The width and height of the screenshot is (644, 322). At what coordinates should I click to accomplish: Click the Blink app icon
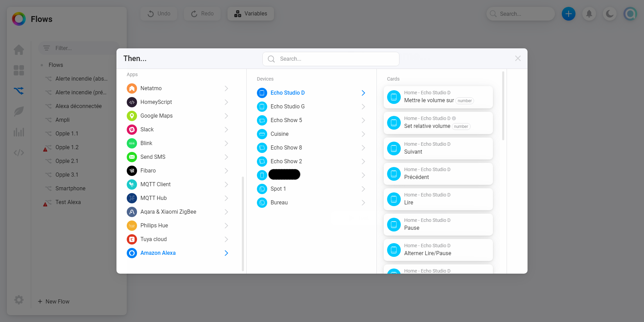click(132, 143)
